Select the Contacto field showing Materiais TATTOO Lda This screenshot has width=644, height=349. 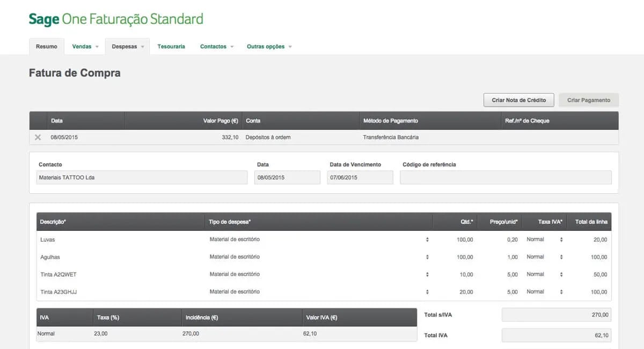[x=141, y=177]
